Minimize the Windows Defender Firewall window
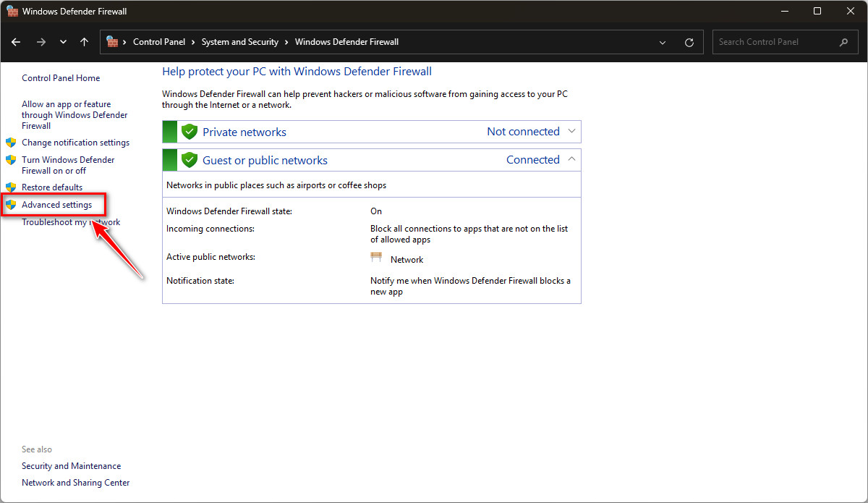 [x=784, y=11]
